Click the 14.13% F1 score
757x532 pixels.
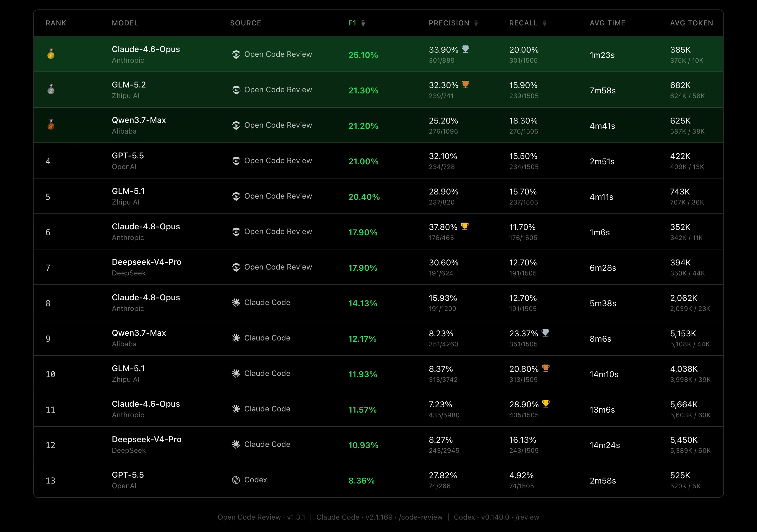click(363, 304)
